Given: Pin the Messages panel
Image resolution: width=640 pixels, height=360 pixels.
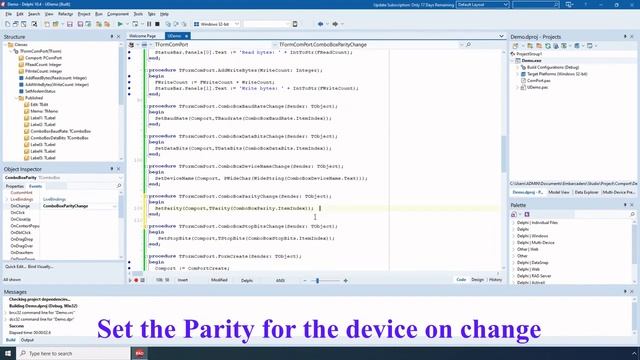Looking at the screenshot, I should coord(625,292).
